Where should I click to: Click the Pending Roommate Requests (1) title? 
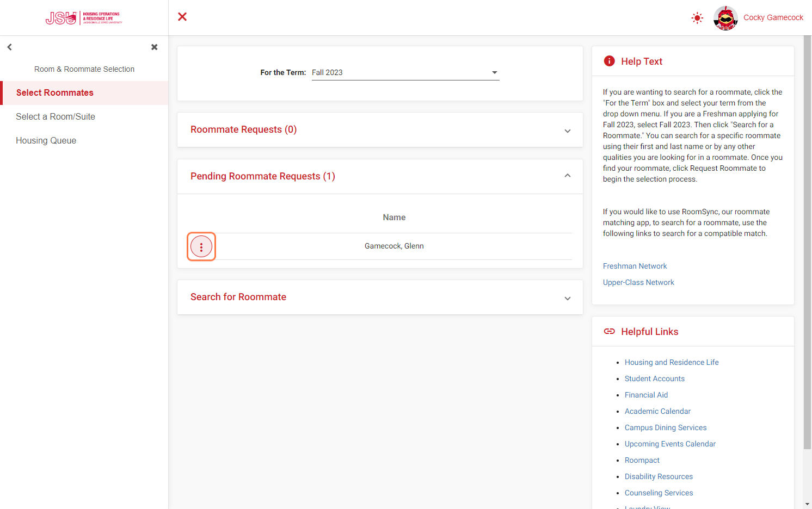pyautogui.click(x=263, y=177)
